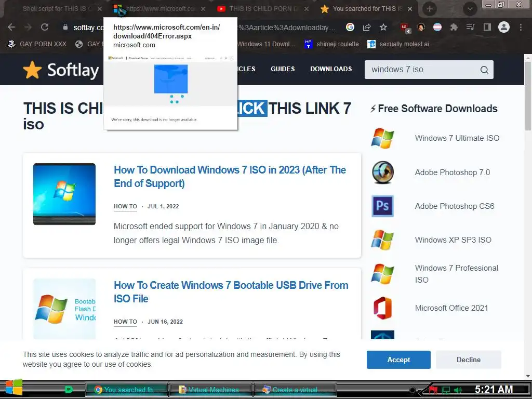Toggle the browser side panel icon
Screen dimensions: 532x399
pos(487,27)
